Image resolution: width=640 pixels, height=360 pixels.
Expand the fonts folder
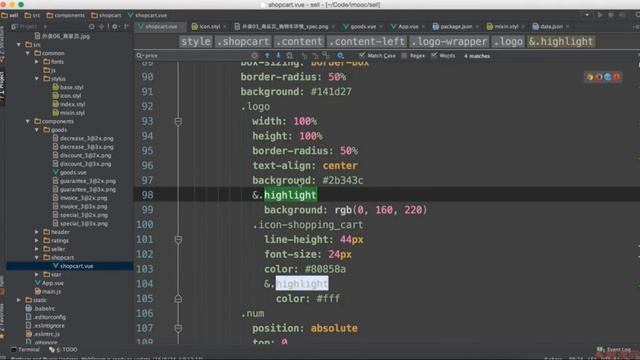37,62
